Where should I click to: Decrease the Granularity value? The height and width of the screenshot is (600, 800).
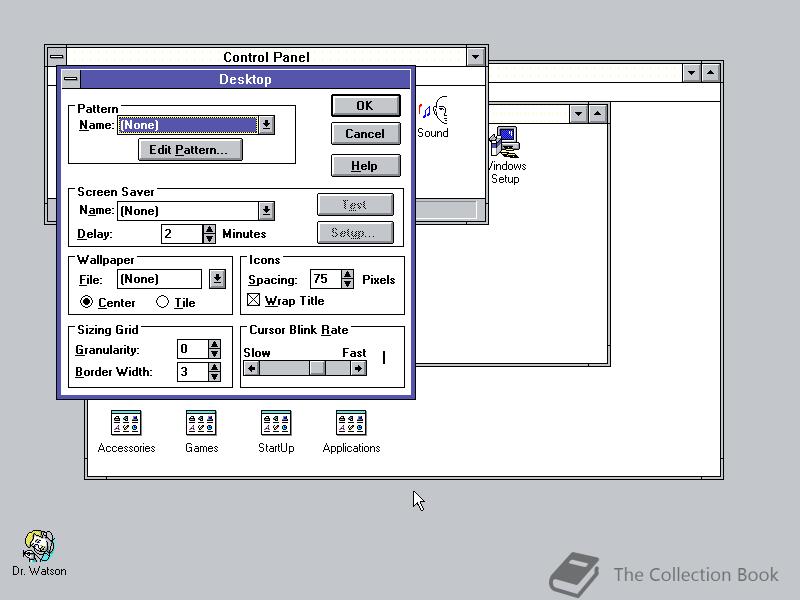coord(215,354)
